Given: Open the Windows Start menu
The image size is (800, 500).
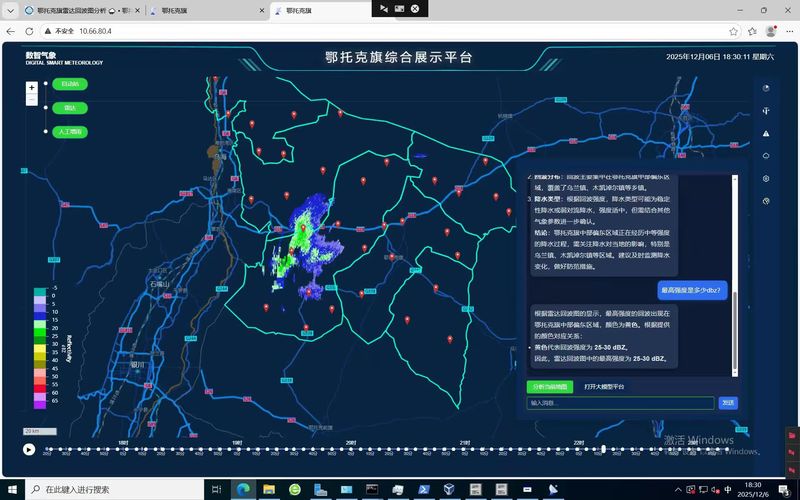Looking at the screenshot, I should (12, 489).
